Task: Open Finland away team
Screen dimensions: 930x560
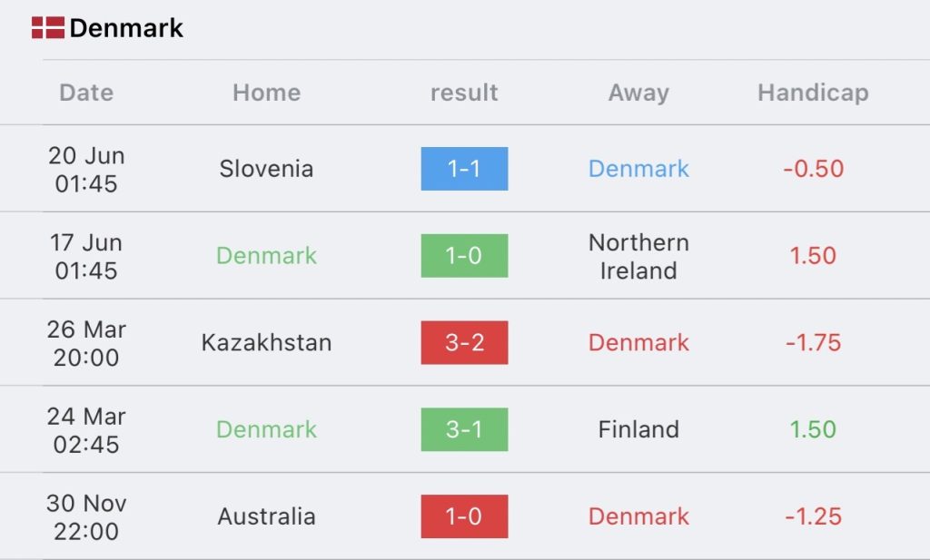Action: coord(638,429)
